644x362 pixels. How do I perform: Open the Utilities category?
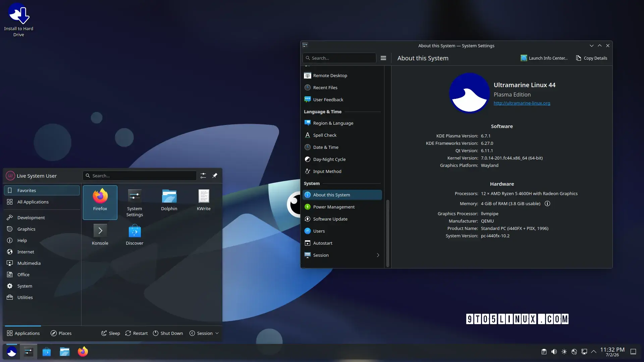click(42, 297)
